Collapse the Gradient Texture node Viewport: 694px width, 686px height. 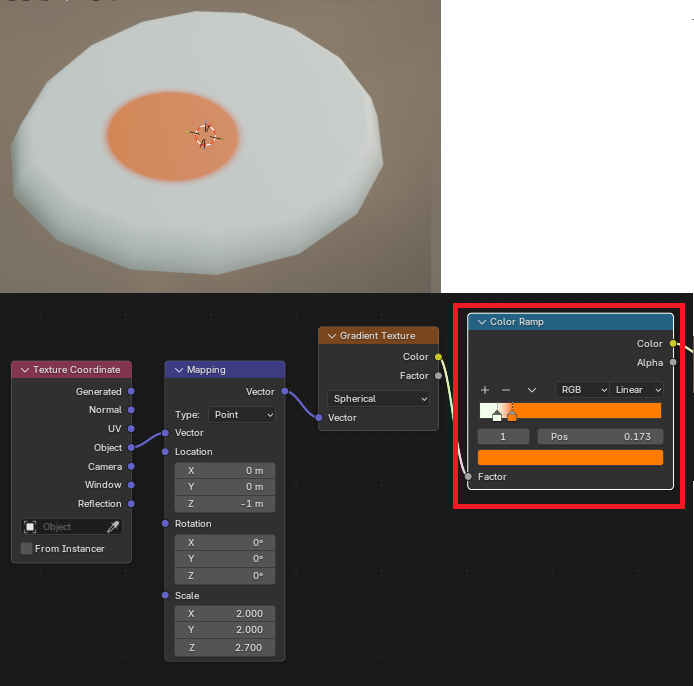pyautogui.click(x=332, y=336)
